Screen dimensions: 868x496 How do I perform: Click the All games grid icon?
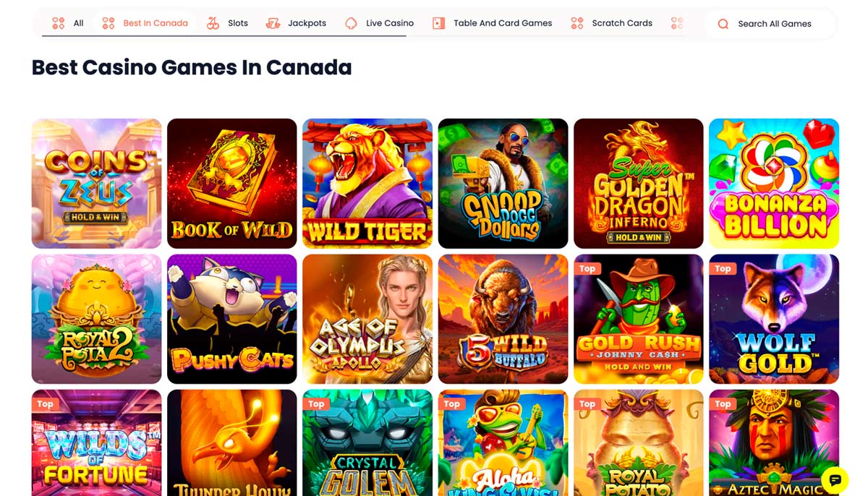click(x=59, y=23)
